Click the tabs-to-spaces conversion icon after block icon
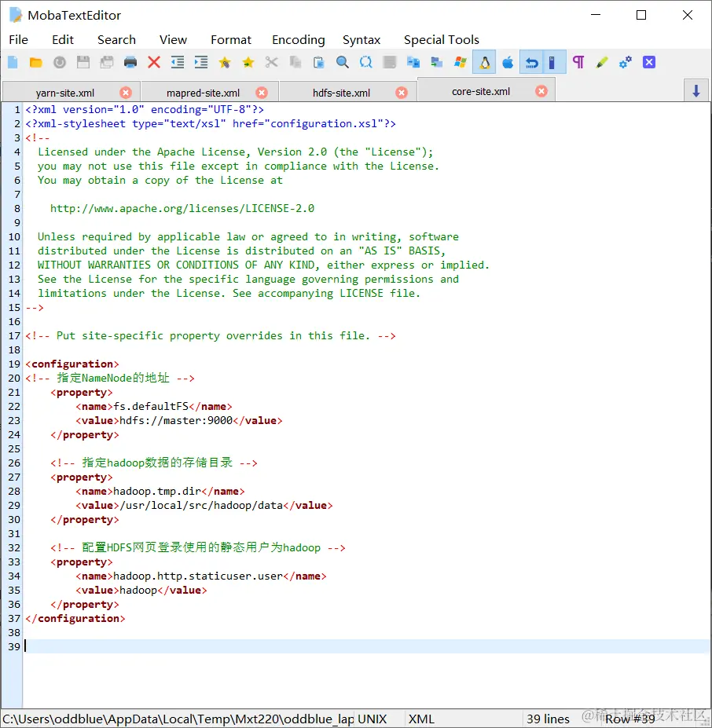Viewport: 712px width, 728px height. point(413,62)
